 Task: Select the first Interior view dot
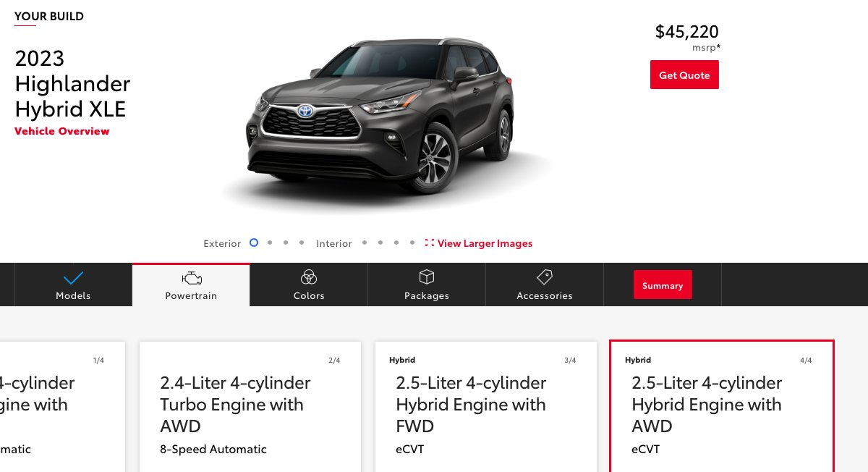[x=365, y=243]
